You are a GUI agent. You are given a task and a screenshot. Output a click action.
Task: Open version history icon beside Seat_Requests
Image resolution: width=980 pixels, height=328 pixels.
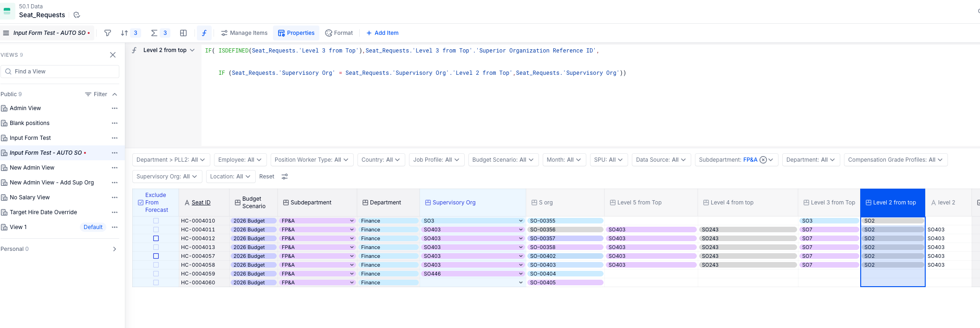pyautogui.click(x=77, y=15)
